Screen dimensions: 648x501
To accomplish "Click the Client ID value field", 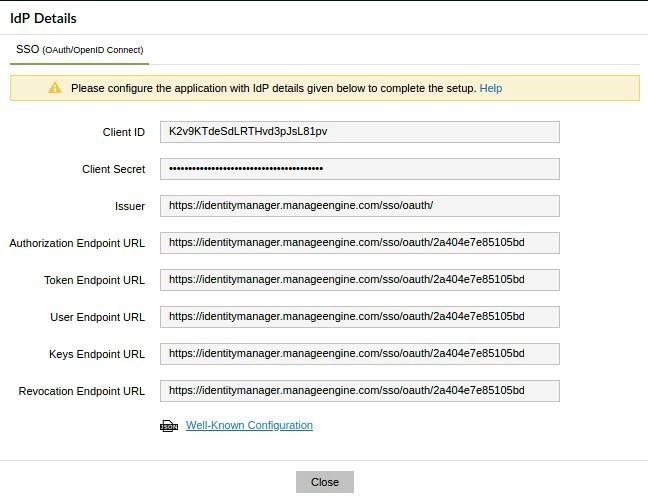I will [359, 132].
